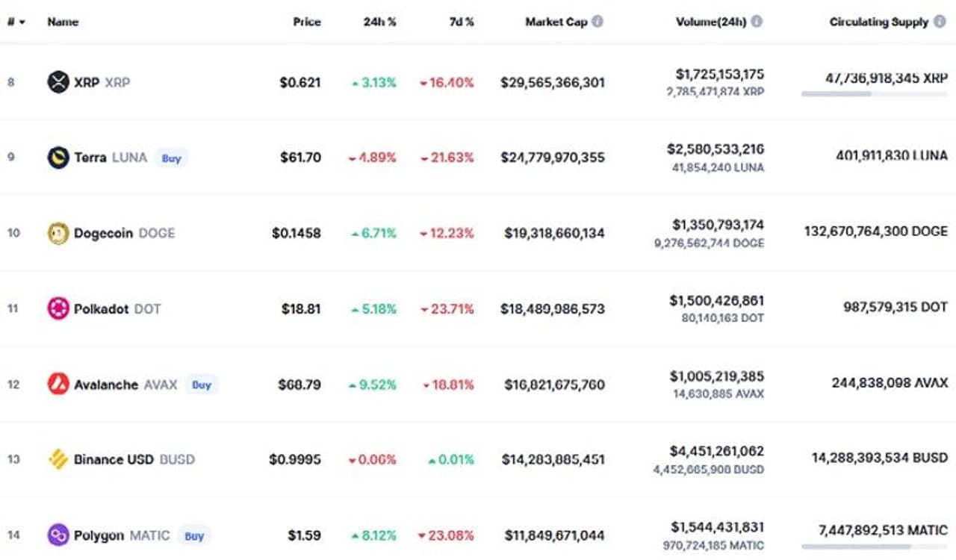Click the Terra LUNA logo icon
Viewport: 956px width, 560px height.
coord(58,158)
